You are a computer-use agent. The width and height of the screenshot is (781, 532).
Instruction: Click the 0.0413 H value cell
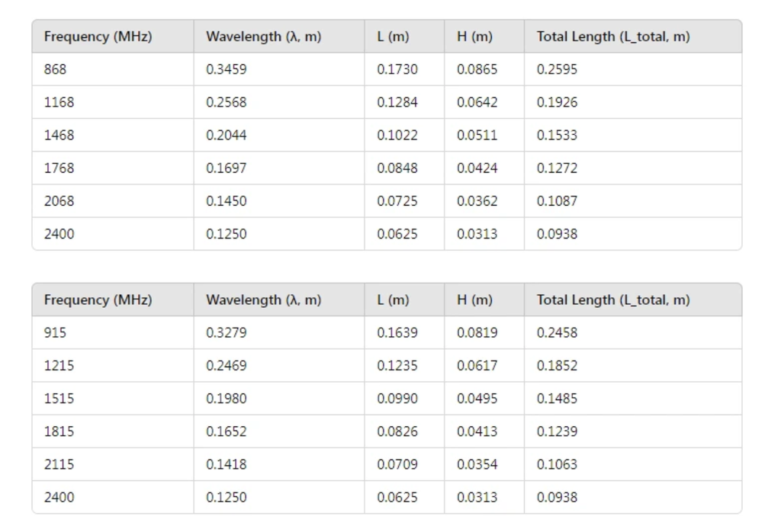click(477, 431)
